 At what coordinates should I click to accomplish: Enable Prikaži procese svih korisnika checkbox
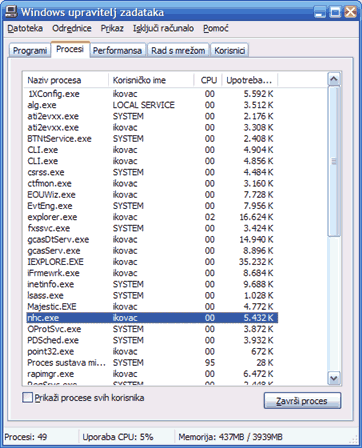(27, 397)
